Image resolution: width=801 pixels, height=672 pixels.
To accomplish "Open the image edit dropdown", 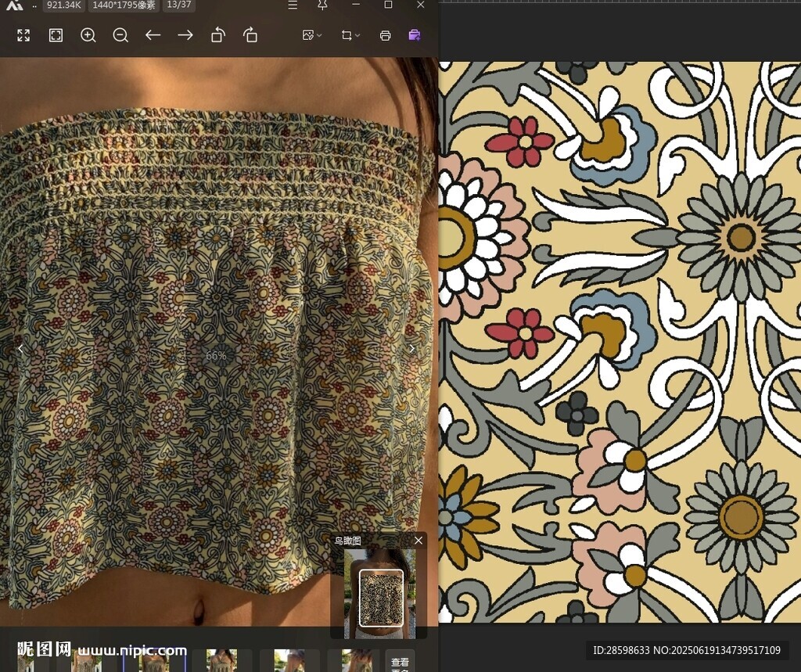I will (311, 35).
